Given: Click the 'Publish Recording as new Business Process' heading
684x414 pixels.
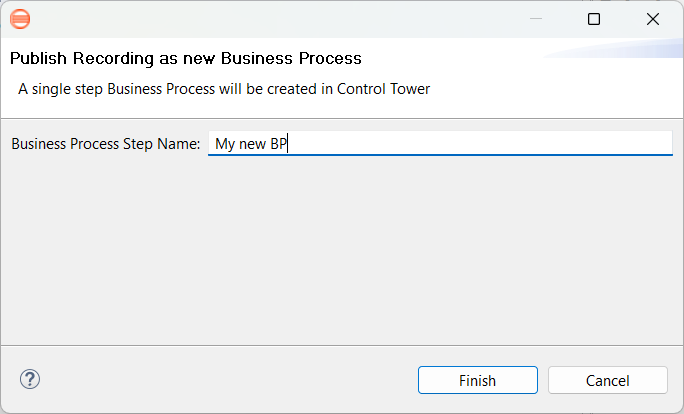Looking at the screenshot, I should (x=186, y=58).
